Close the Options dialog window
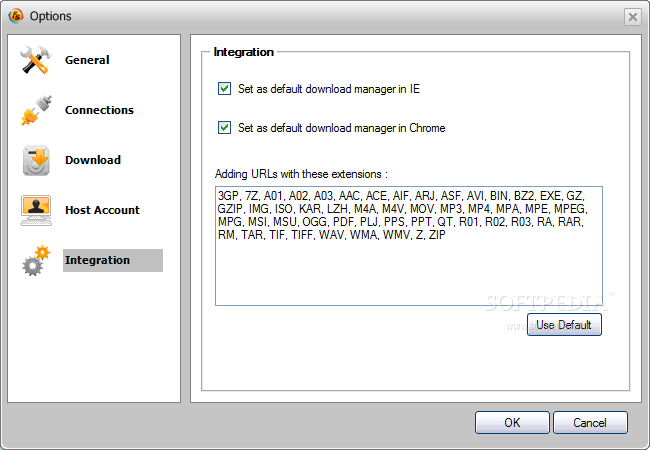This screenshot has height=450, width=650. (633, 17)
